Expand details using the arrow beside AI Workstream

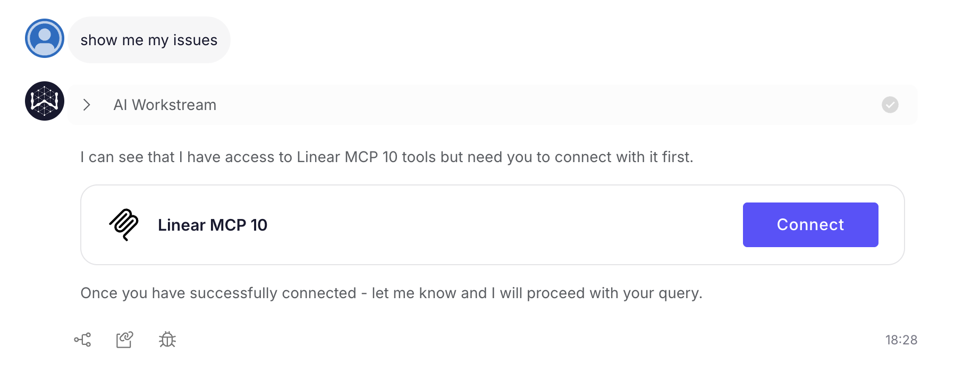[87, 105]
